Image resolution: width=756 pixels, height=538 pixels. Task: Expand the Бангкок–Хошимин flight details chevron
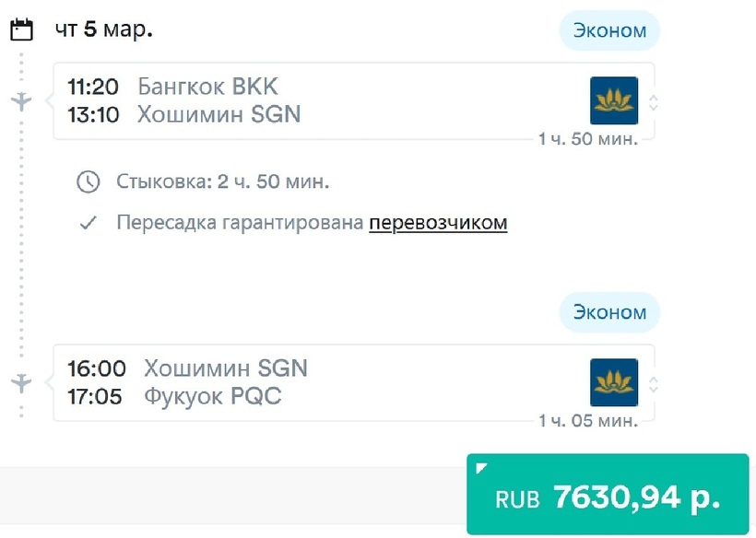point(654,102)
